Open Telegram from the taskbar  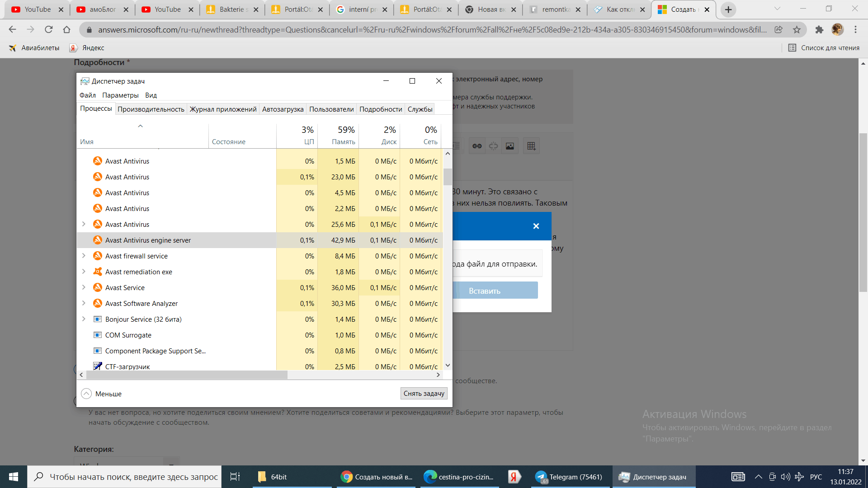click(x=569, y=477)
